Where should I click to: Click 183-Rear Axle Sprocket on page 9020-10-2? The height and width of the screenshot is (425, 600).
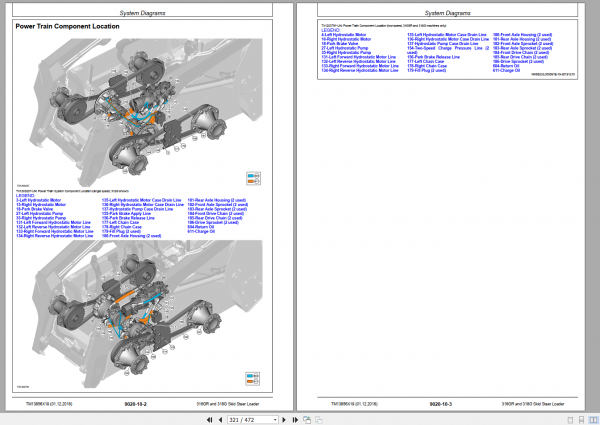[217, 209]
